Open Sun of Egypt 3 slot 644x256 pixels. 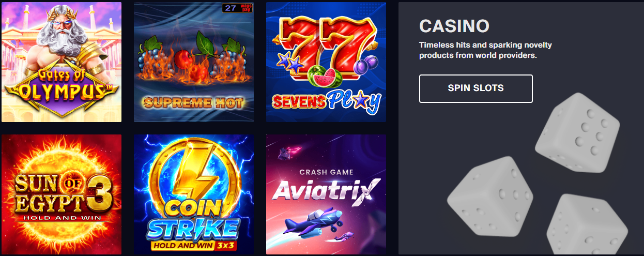click(x=62, y=194)
